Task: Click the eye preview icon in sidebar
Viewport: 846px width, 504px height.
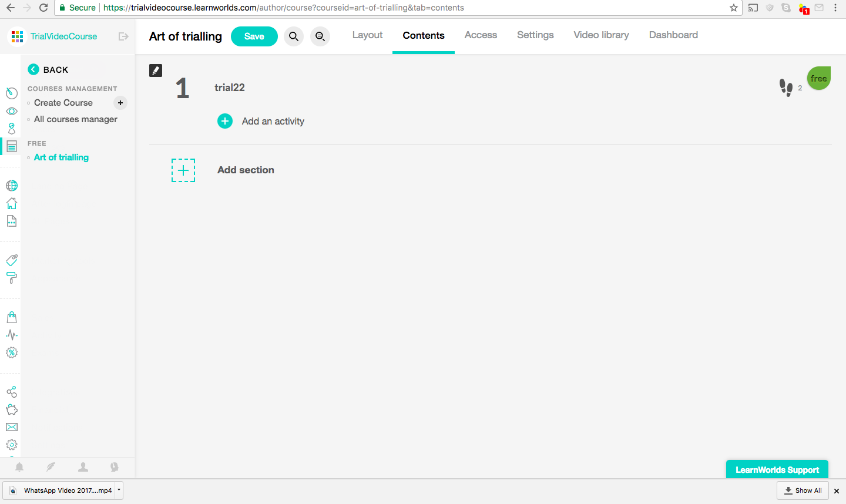Action: [x=12, y=111]
